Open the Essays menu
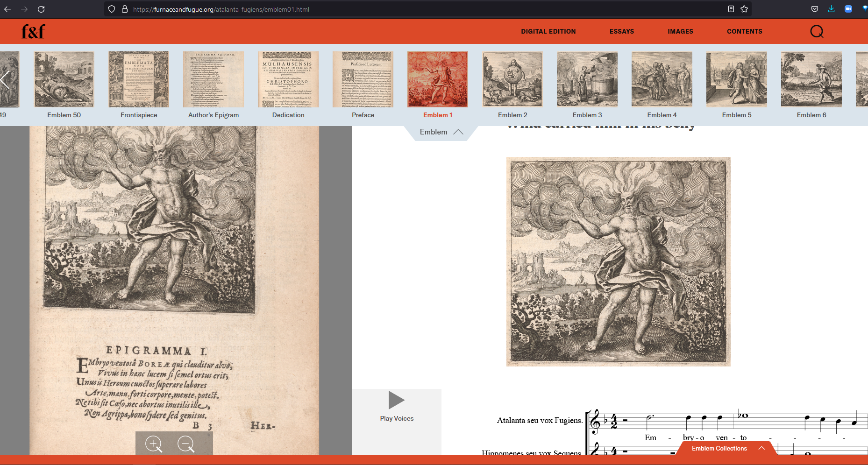 [622, 31]
